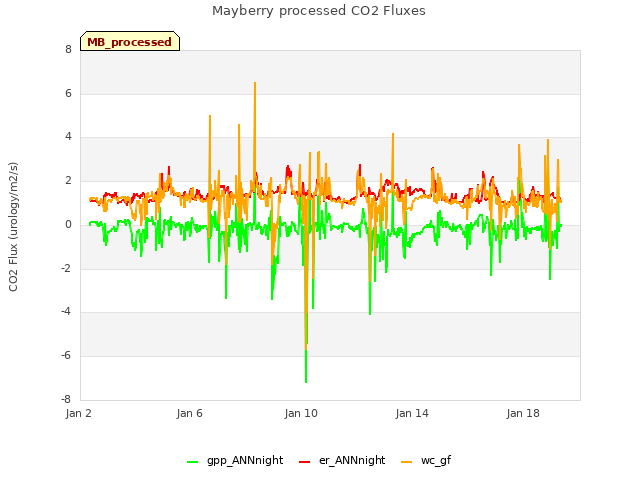This screenshot has width=640, height=480.
Task: Click the tallest orange wc_gf peak above 6
Action: coord(255,84)
